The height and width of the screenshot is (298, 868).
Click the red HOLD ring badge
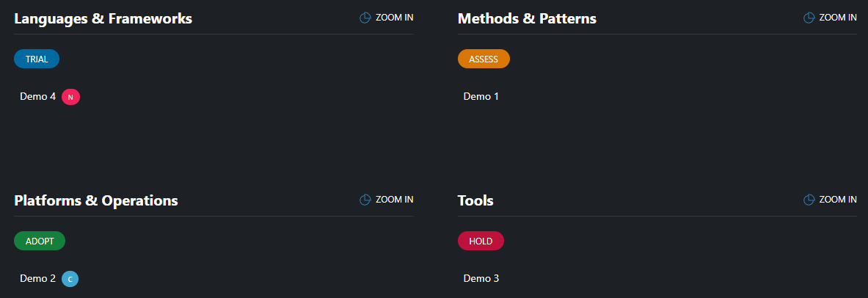point(481,241)
